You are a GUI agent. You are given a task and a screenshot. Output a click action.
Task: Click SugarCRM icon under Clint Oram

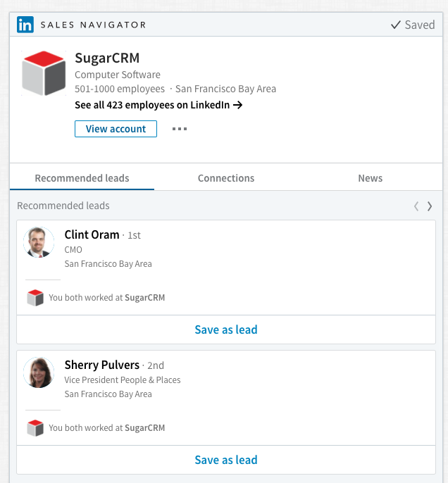point(35,298)
